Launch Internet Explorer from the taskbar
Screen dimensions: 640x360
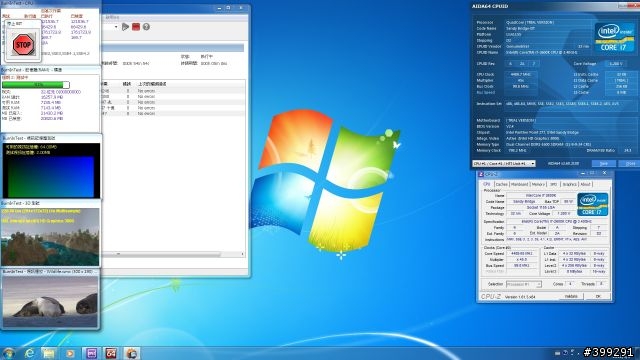click(29, 353)
